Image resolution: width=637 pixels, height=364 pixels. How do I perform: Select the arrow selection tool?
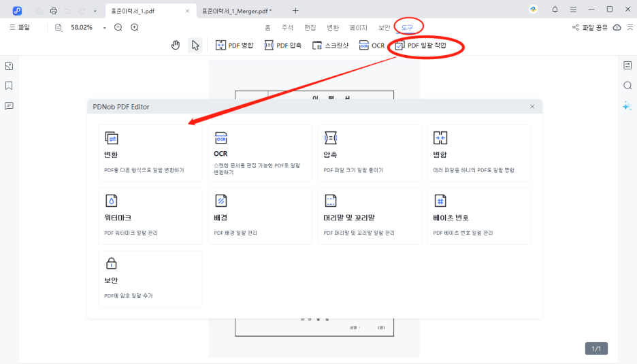coord(195,45)
